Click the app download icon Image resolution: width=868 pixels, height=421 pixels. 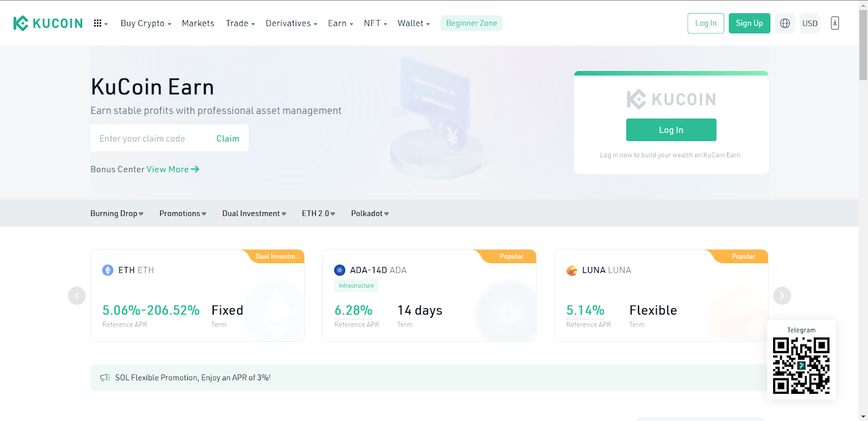(835, 23)
